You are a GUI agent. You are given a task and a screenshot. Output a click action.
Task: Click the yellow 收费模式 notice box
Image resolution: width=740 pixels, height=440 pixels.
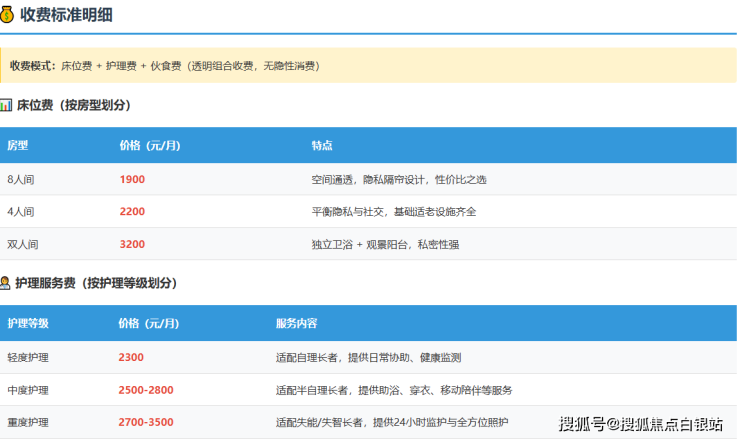[368, 65]
